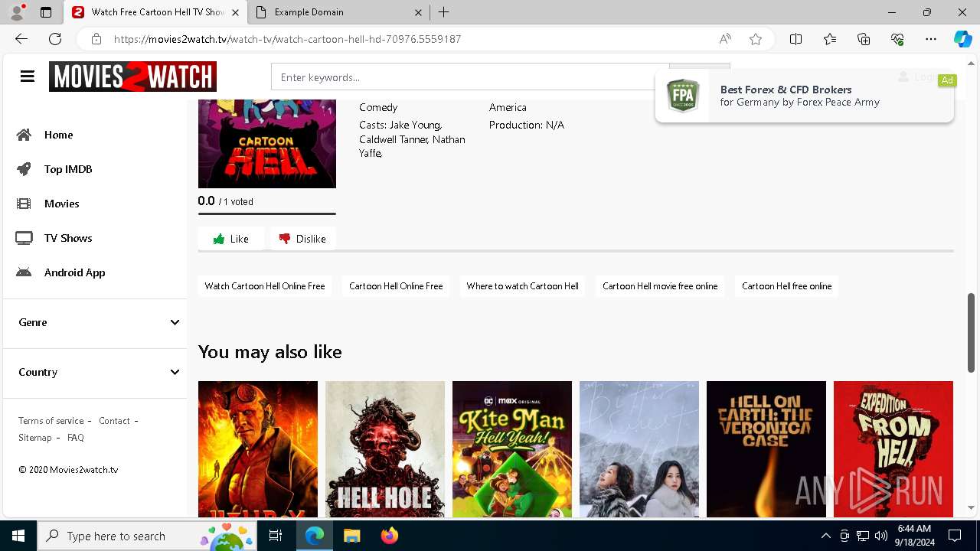The height and width of the screenshot is (551, 980).
Task: Click the Movies film strip icon
Action: click(24, 204)
